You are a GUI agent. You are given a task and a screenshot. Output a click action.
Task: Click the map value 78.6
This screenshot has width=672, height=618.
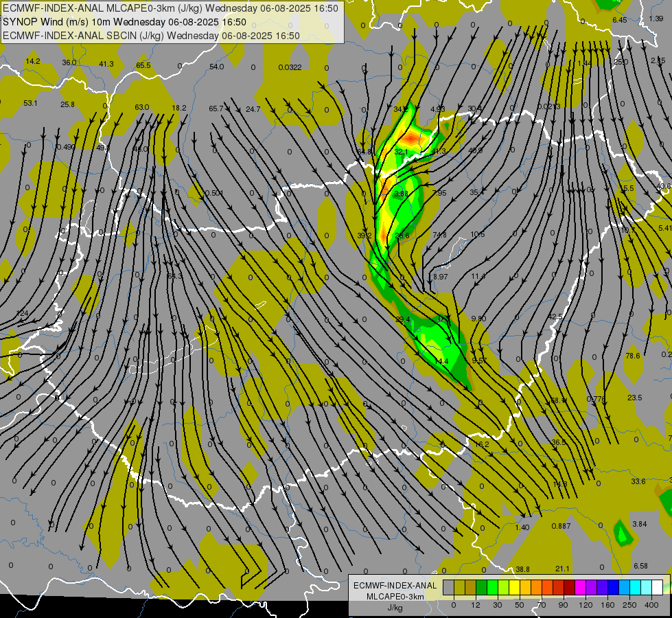tap(633, 356)
